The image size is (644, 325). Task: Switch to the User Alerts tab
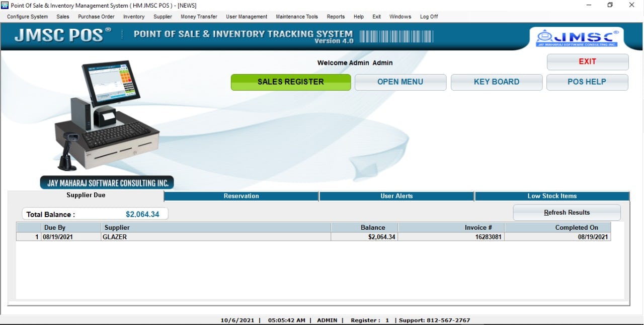(x=396, y=196)
